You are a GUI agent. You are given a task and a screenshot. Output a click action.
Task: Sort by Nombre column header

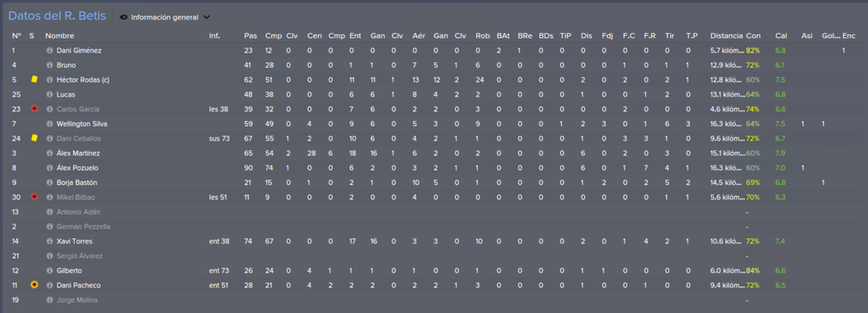point(60,36)
